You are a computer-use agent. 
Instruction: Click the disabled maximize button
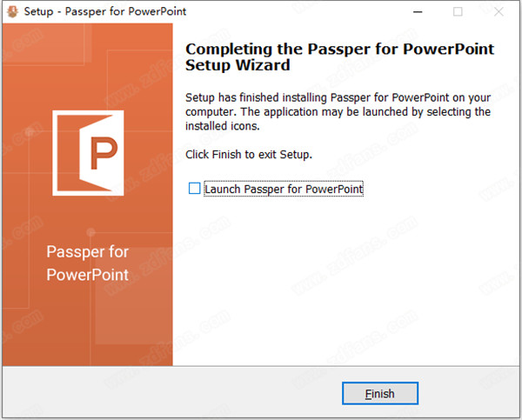(458, 11)
